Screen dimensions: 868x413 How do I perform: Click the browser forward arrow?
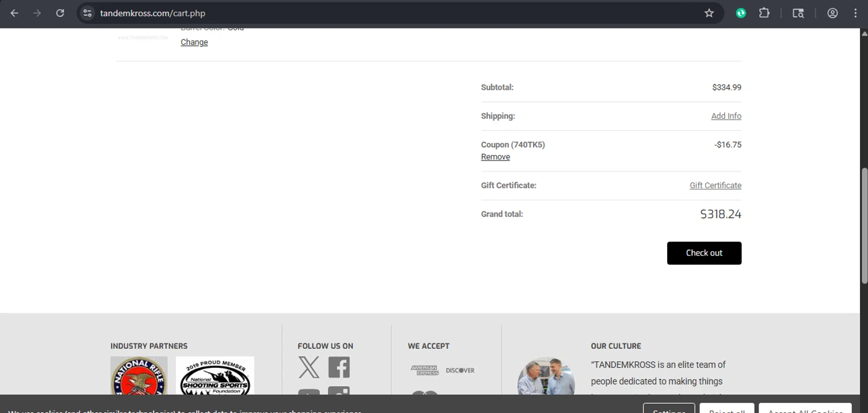coord(37,13)
